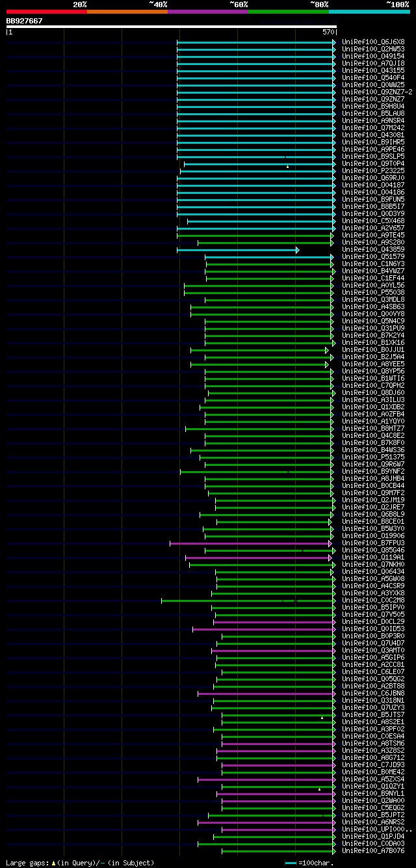Open hit UniRef100_O49154
416x868 pixels.
(373, 56)
